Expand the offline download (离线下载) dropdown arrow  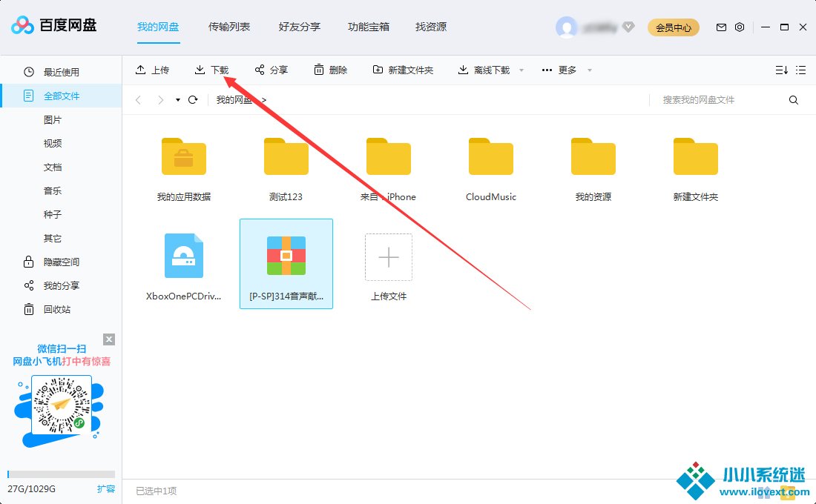521,70
